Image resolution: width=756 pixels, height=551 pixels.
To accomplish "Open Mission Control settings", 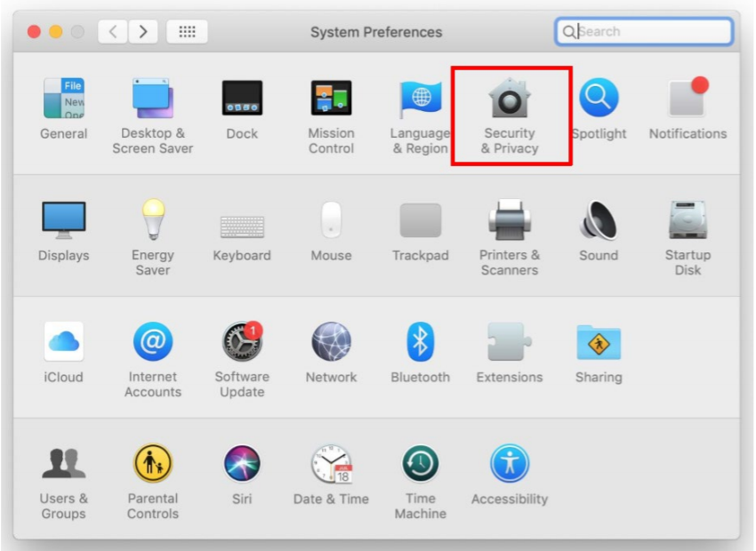I will [331, 100].
